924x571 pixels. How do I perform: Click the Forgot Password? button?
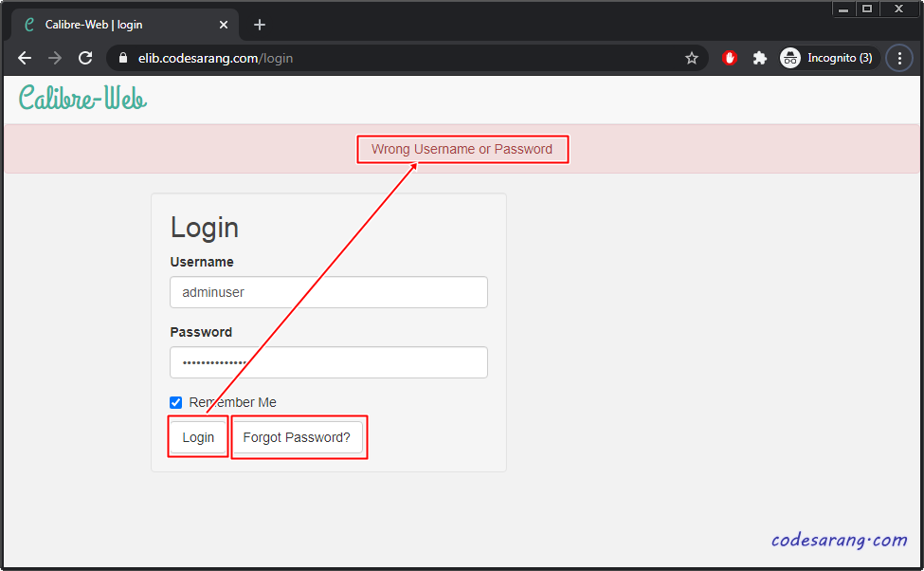point(297,437)
